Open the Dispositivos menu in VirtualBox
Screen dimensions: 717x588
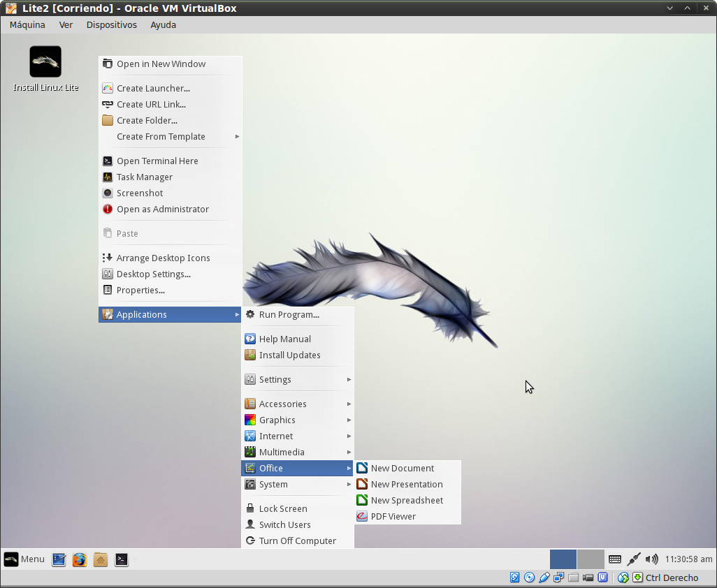tap(111, 24)
